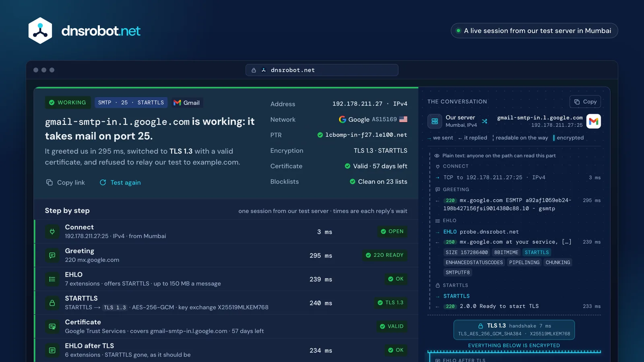Screen dimensions: 644x362
Task: Click the Our server icon in conversation
Action: [435, 121]
